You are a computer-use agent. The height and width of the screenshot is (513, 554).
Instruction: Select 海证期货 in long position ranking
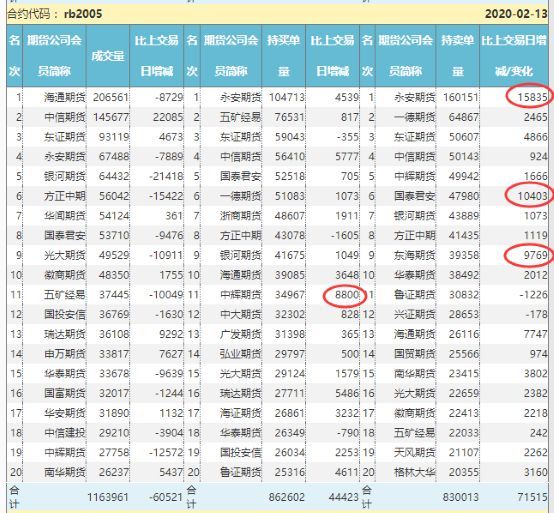pyautogui.click(x=241, y=413)
